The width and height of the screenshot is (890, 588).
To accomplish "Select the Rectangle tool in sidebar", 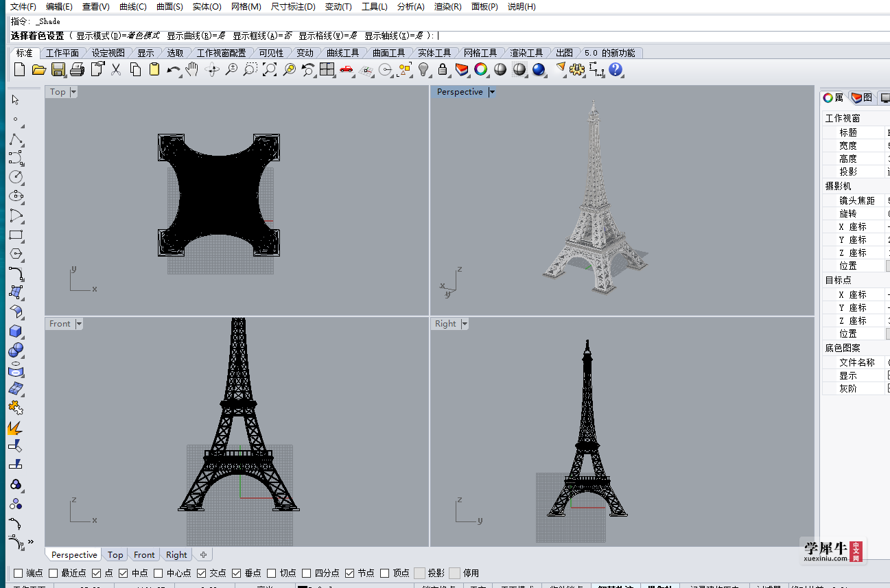I will point(15,235).
